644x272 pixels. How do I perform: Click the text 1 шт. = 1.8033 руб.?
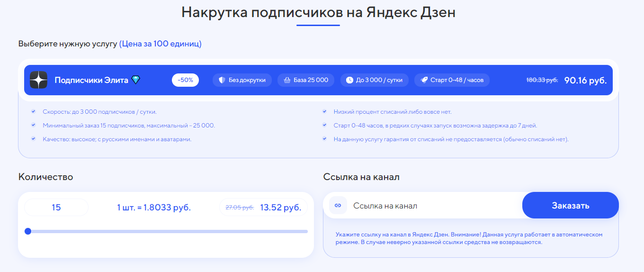[x=154, y=208]
